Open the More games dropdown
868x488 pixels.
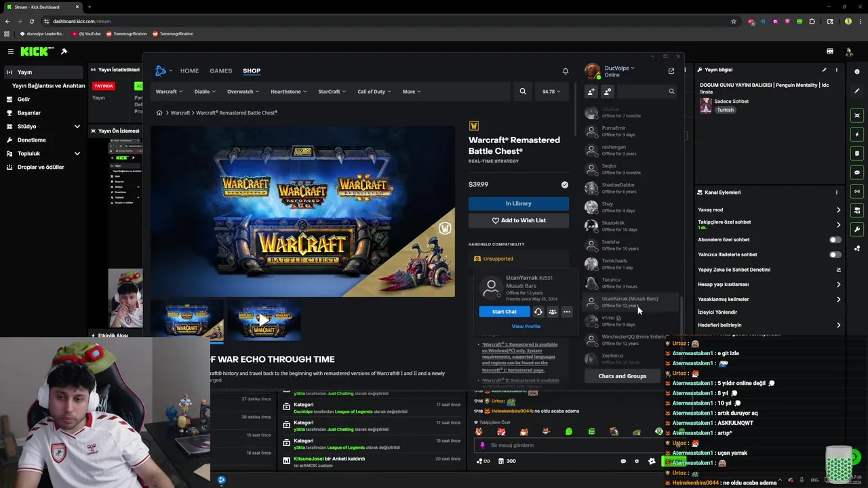pyautogui.click(x=412, y=91)
